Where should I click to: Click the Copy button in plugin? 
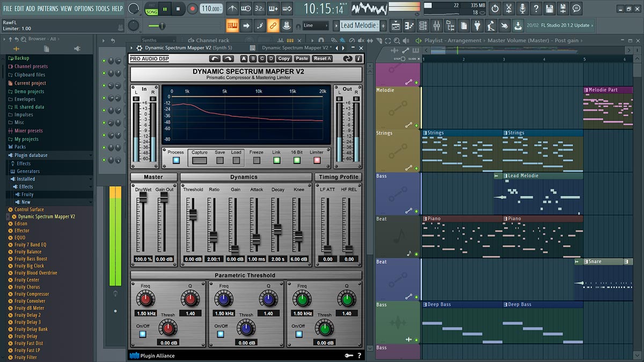click(284, 58)
